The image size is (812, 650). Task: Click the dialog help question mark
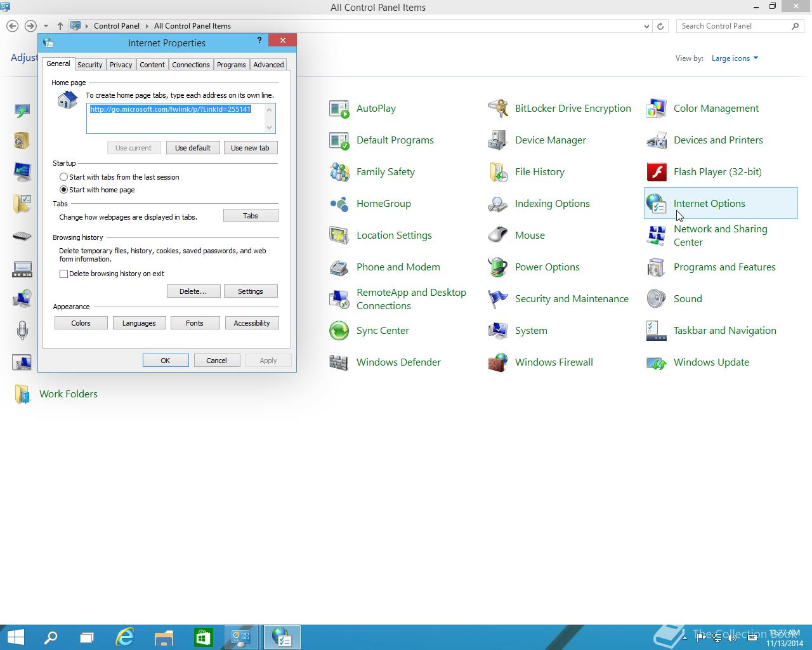(x=259, y=41)
